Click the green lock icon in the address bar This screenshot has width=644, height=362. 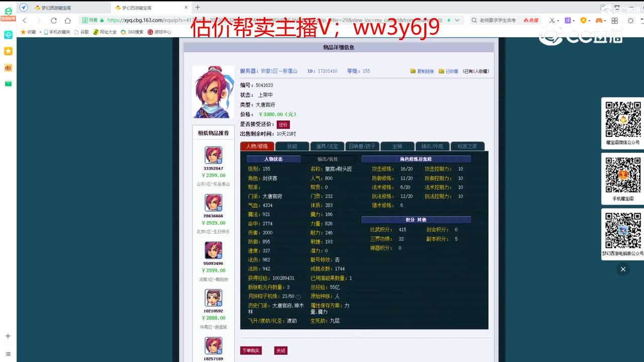click(x=102, y=21)
